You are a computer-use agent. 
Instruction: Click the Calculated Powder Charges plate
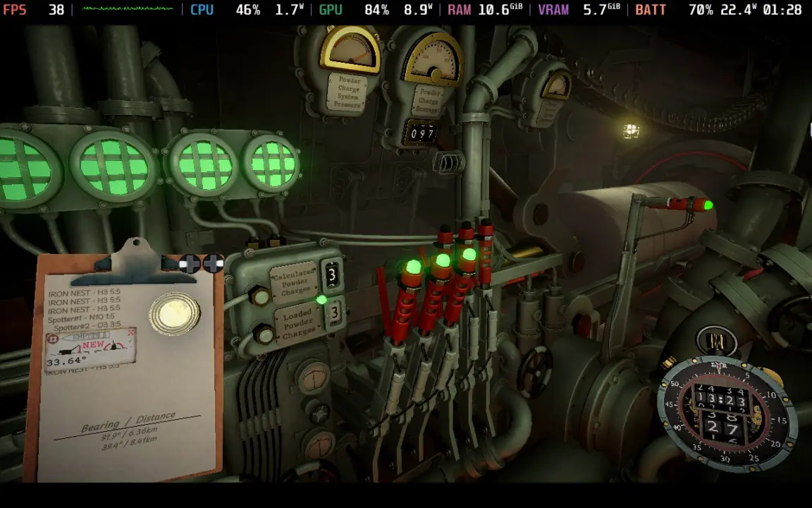coord(294,284)
